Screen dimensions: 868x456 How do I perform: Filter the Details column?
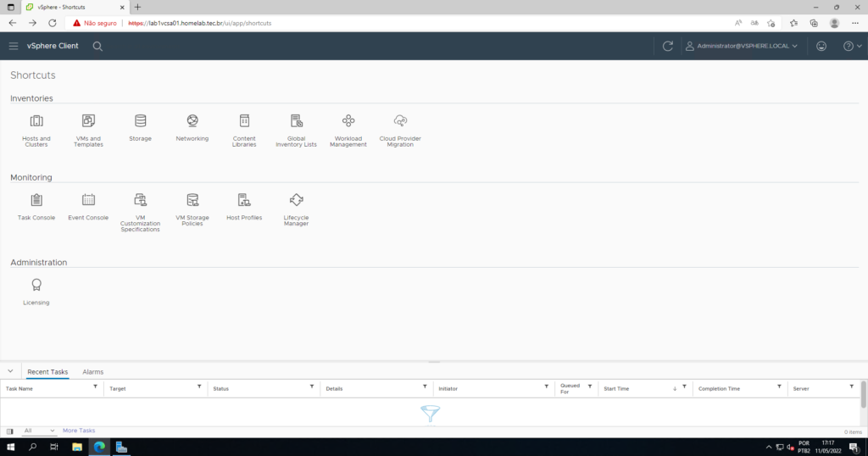point(425,386)
